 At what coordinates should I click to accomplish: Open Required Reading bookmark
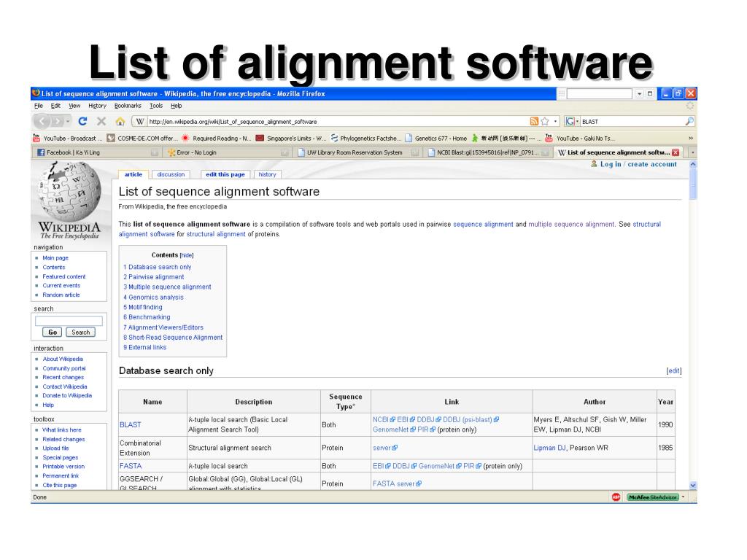click(x=216, y=138)
